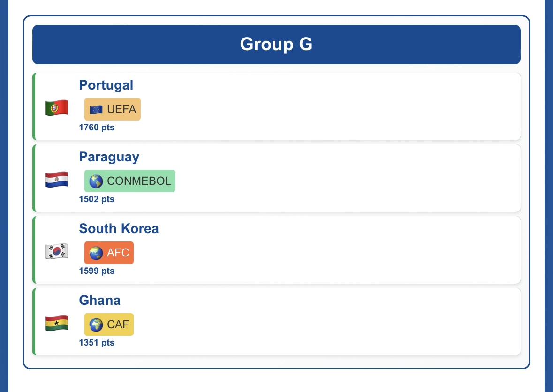Click the EU flag in UEFA badge
The width and height of the screenshot is (553, 392).
tap(96, 110)
